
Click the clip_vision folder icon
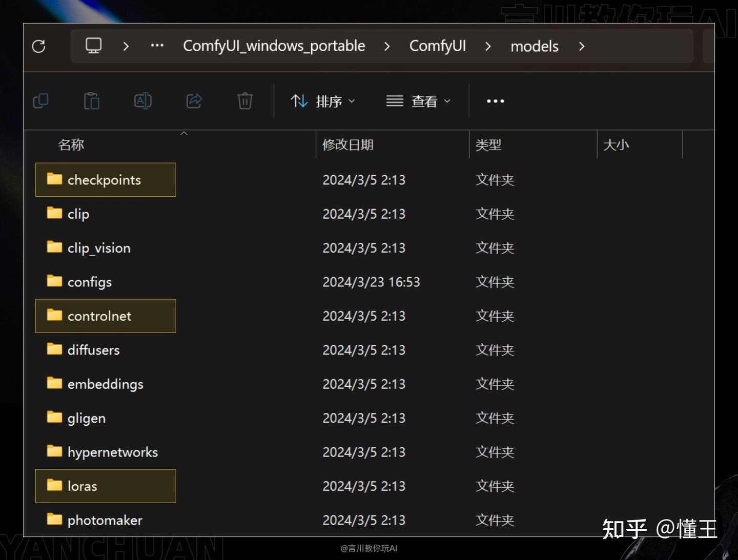(54, 247)
